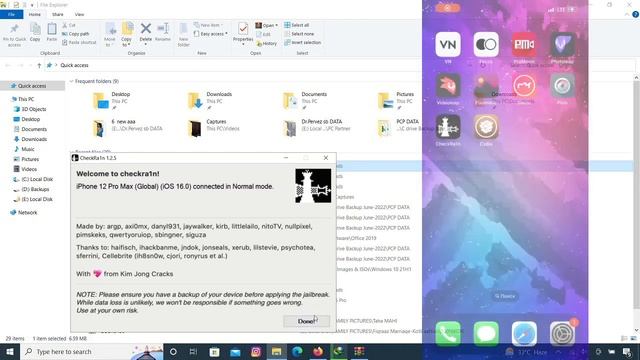Open the Captures folder in Frequent folders

pos(213,128)
